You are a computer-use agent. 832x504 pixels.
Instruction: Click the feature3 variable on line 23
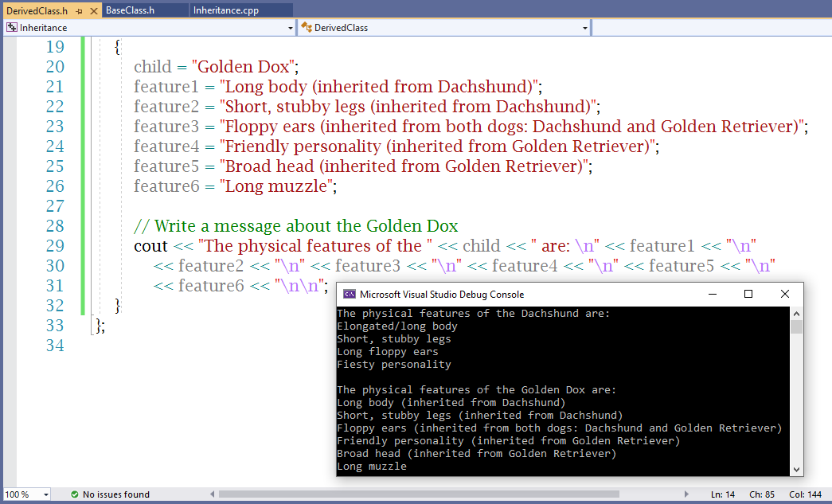point(166,127)
